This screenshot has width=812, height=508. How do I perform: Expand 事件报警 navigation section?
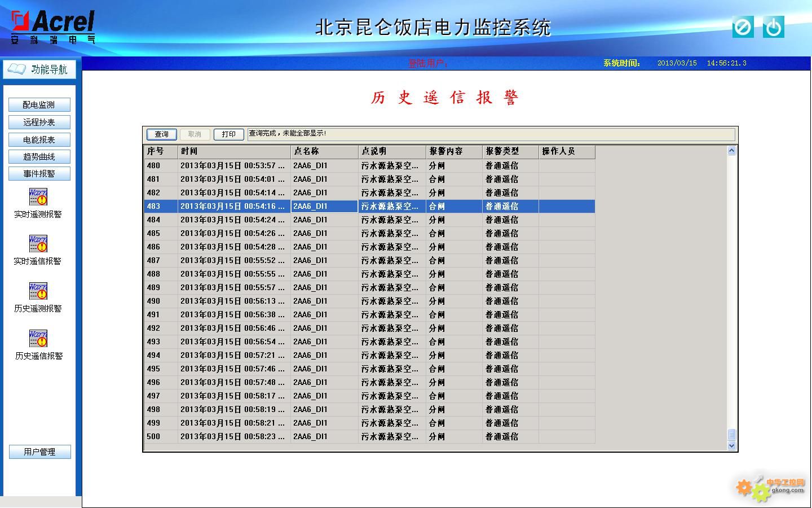point(39,174)
